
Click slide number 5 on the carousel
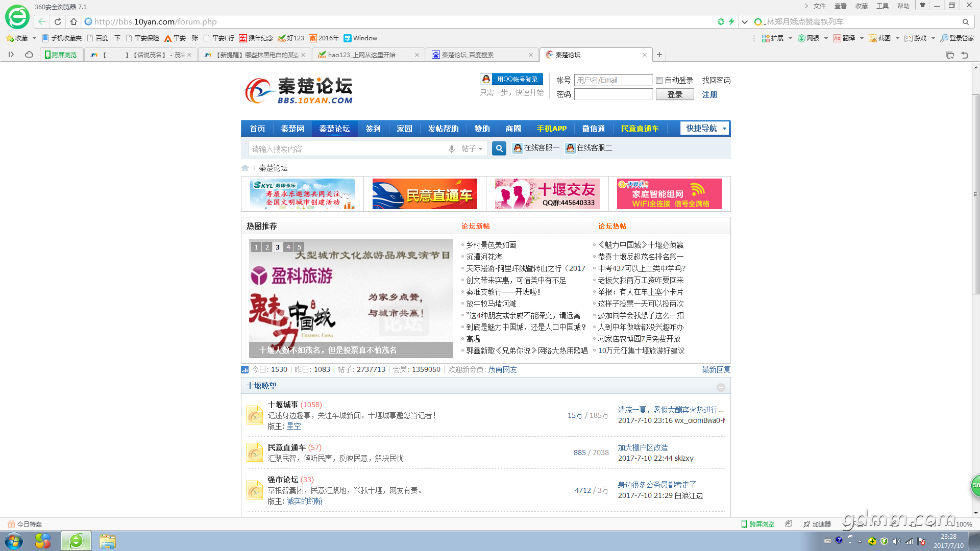[299, 247]
